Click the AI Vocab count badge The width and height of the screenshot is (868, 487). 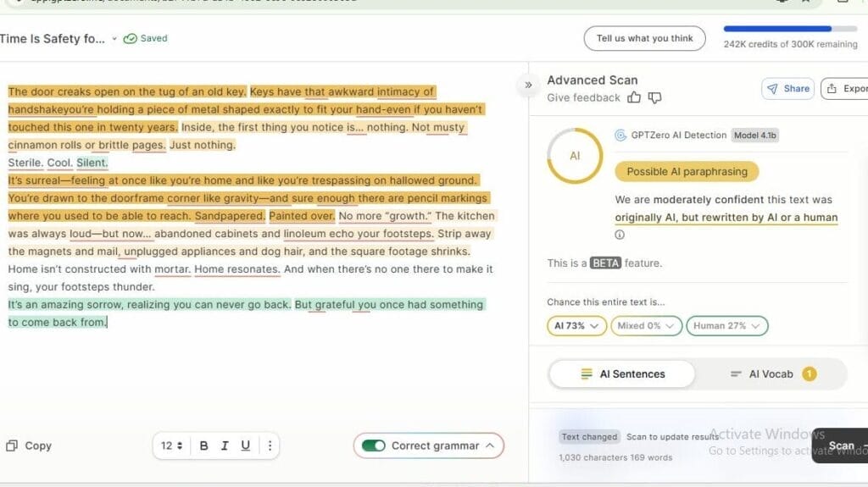(809, 374)
